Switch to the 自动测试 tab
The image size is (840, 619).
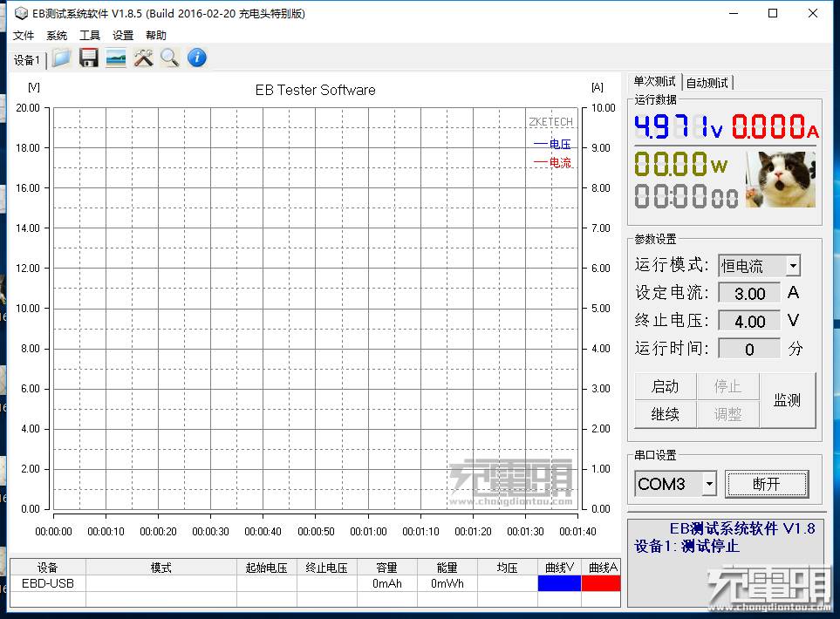click(707, 83)
